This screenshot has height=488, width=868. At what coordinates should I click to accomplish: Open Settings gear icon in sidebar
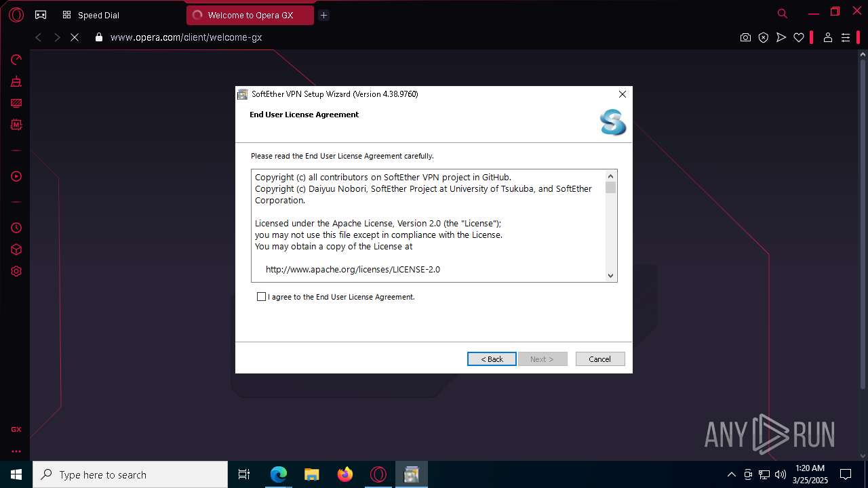point(16,271)
